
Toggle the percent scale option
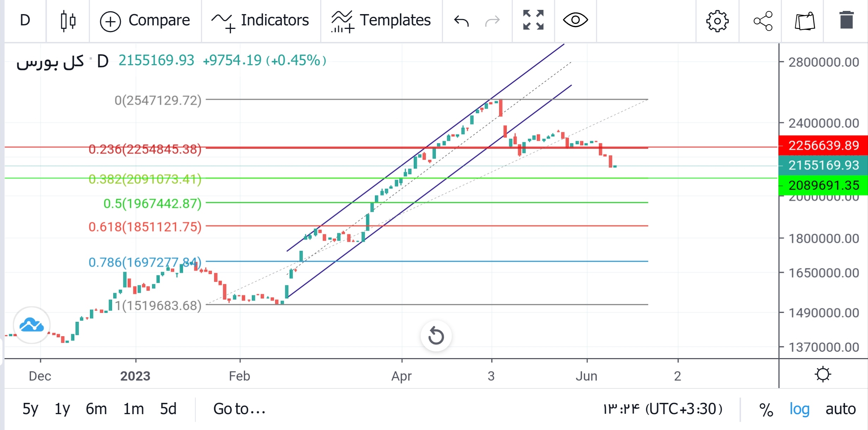pyautogui.click(x=766, y=410)
